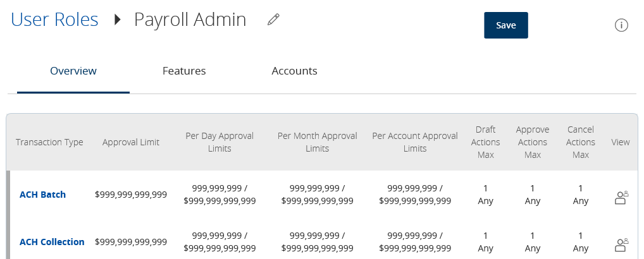View users icon for ACH Batch row

point(621,198)
